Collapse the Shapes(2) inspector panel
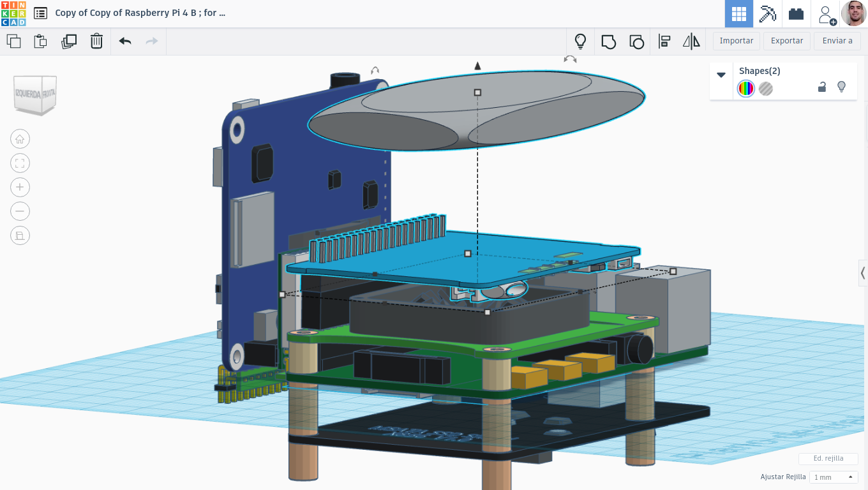This screenshot has height=490, width=868. [x=721, y=75]
